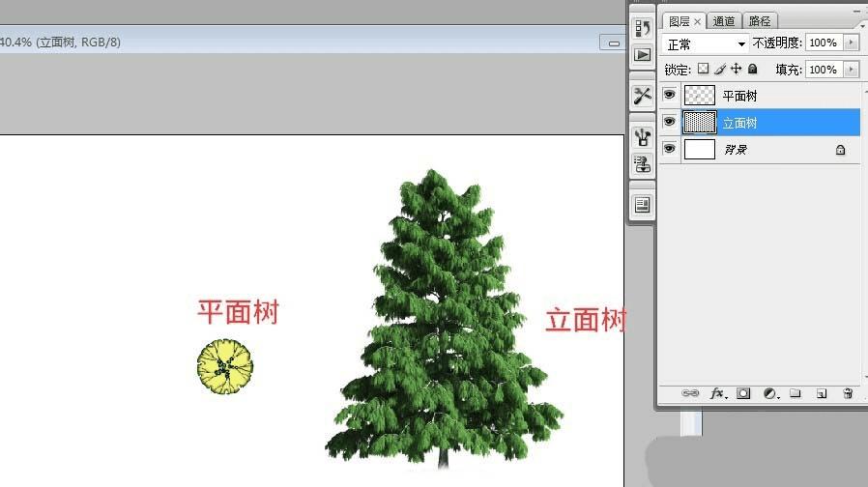Select the 背景 layer thumbnail
Image resolution: width=868 pixels, height=487 pixels.
coord(700,150)
